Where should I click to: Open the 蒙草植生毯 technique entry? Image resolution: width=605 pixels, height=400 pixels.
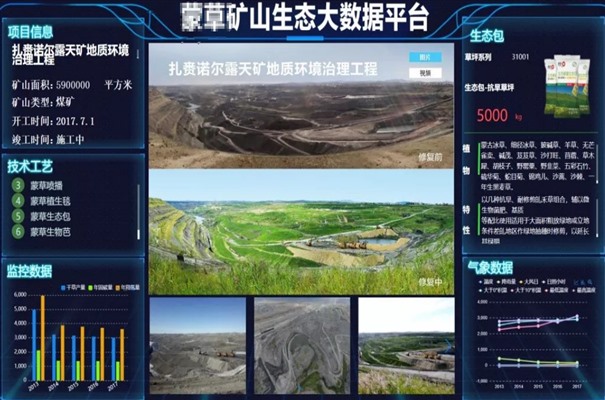point(51,201)
